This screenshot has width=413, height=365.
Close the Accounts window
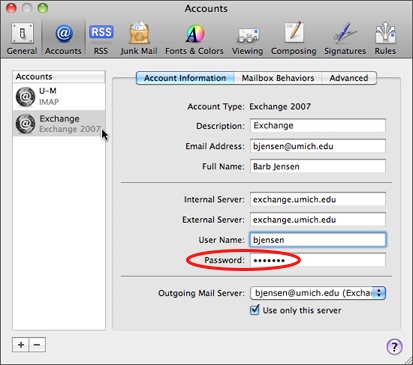(12, 8)
